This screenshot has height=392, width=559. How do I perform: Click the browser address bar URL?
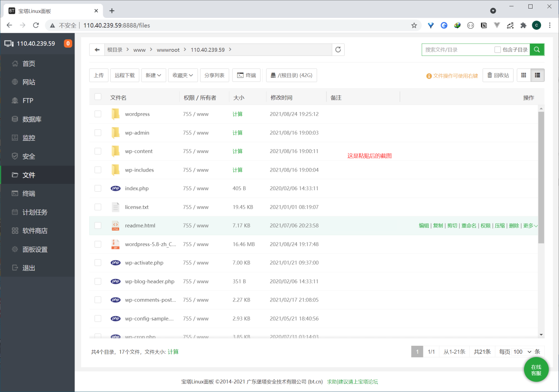point(117,25)
